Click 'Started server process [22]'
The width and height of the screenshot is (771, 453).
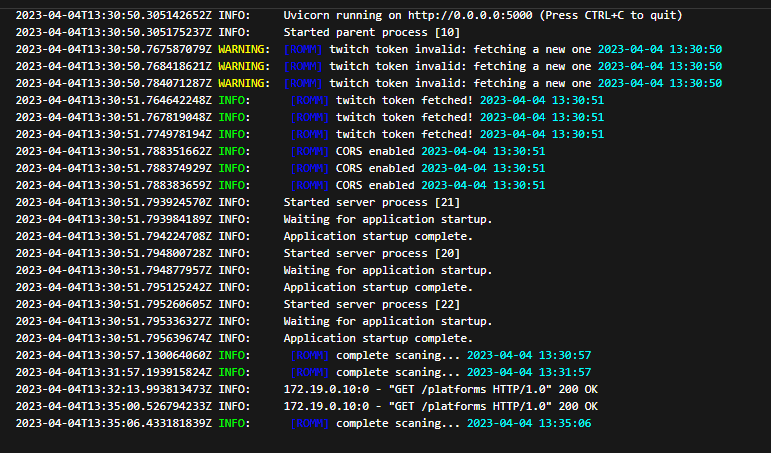click(372, 304)
